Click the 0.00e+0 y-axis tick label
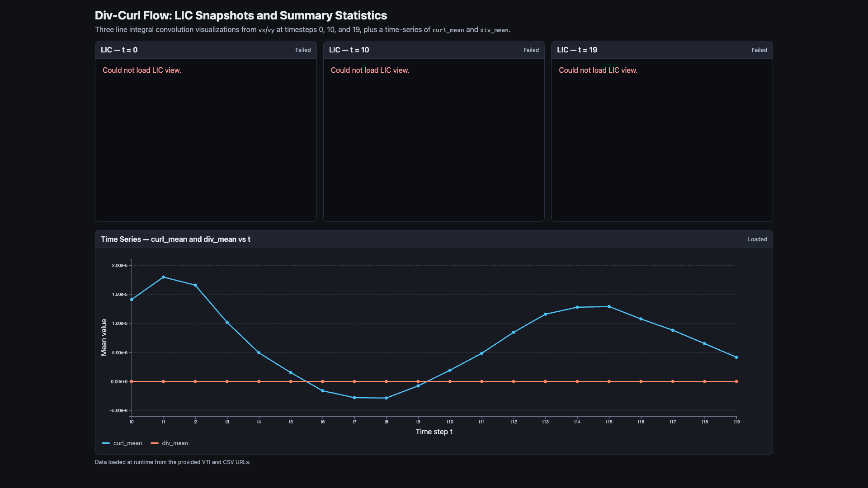This screenshot has height=488, width=868. click(x=119, y=382)
